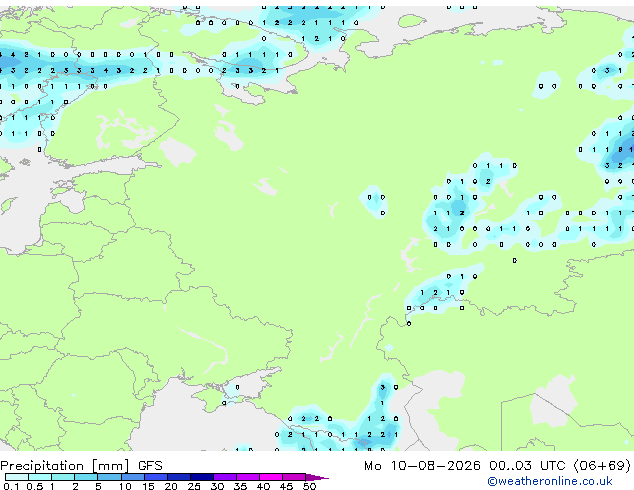Image resolution: width=634 pixels, height=490 pixels.
Task: Click the "0.1" legend scale label
Action: [11, 486]
